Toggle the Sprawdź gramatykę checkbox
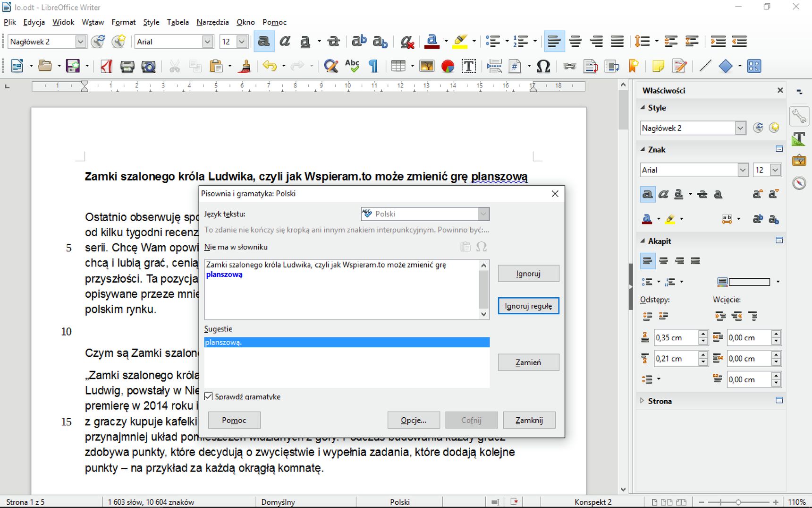The height and width of the screenshot is (508, 812). pyautogui.click(x=208, y=396)
